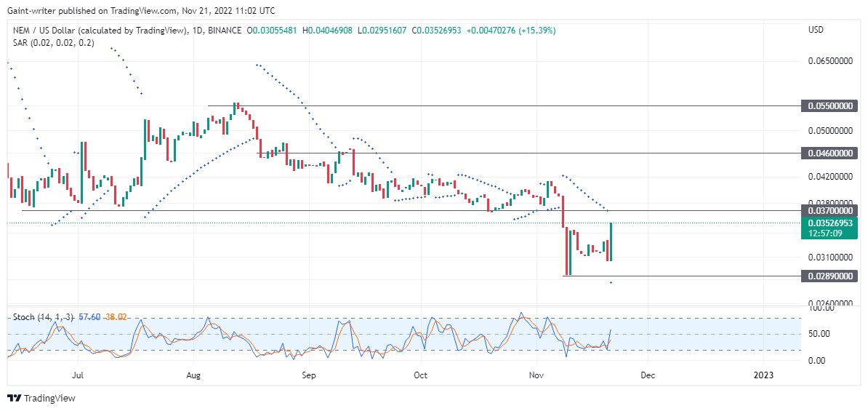This screenshot has height=411, width=868.
Task: Click the latest large green candlestick
Action: click(x=611, y=242)
